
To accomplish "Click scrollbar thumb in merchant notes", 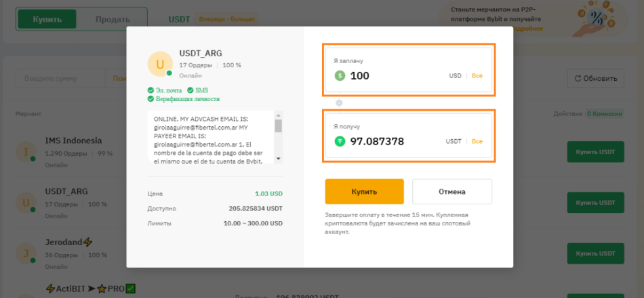I will click(x=278, y=126).
